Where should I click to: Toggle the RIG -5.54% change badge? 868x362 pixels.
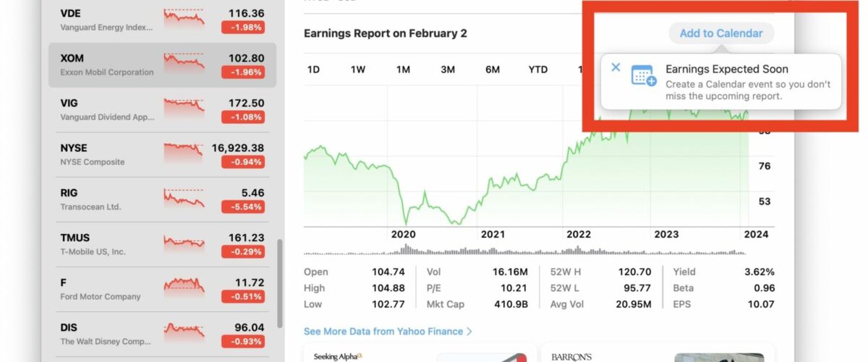coord(243,207)
